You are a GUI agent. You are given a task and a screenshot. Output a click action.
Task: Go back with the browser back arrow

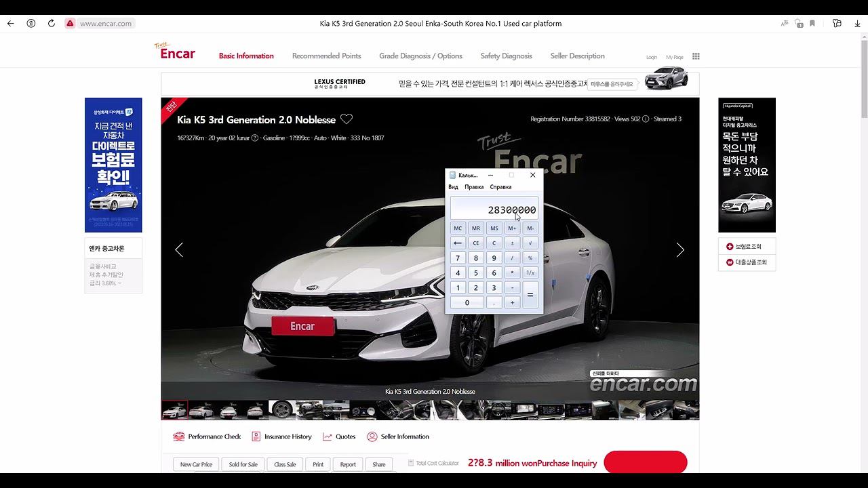pos(10,23)
